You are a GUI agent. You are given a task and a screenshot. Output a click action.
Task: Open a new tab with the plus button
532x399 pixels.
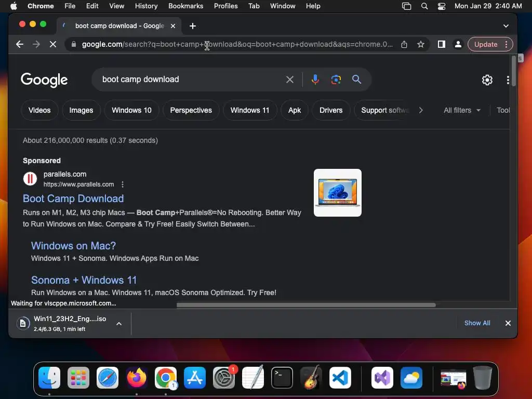pos(193,26)
